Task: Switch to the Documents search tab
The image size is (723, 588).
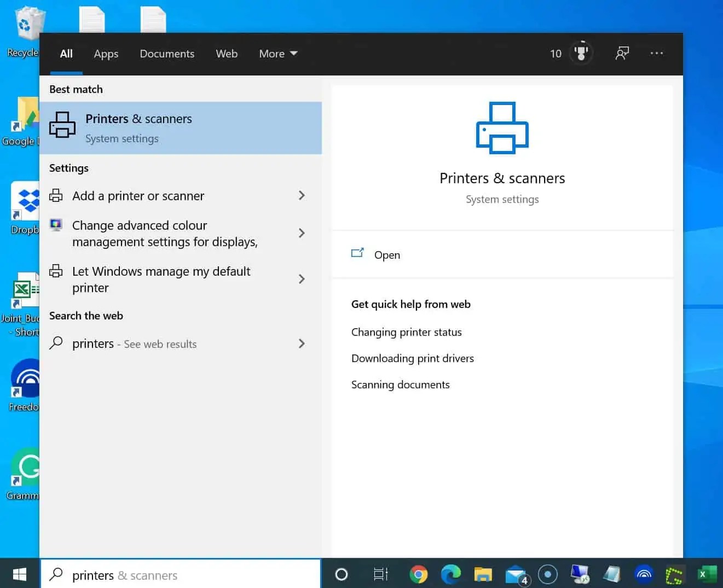Action: click(x=167, y=54)
